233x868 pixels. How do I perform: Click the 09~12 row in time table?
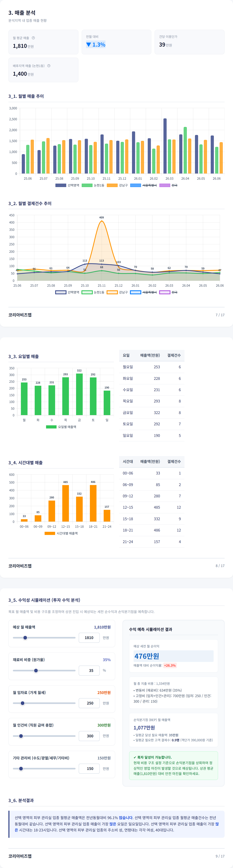click(152, 496)
